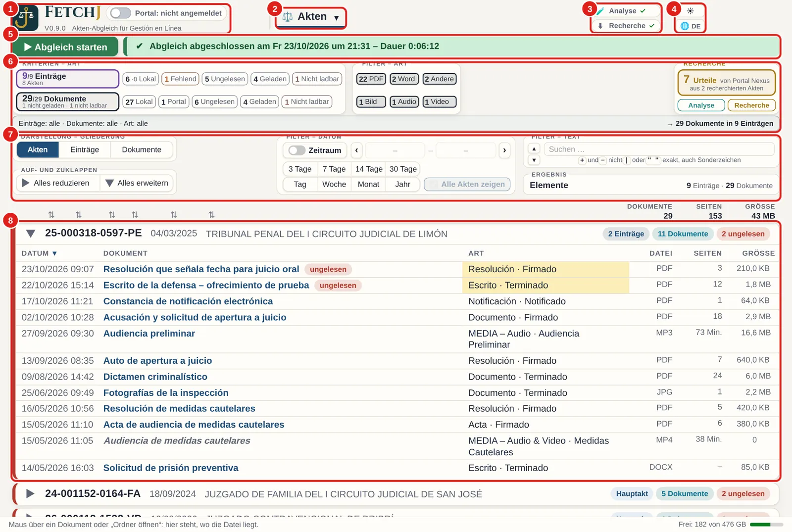Screen dimensions: 792x532
Task: Click the Recherche button under Urteile
Action: coord(751,105)
